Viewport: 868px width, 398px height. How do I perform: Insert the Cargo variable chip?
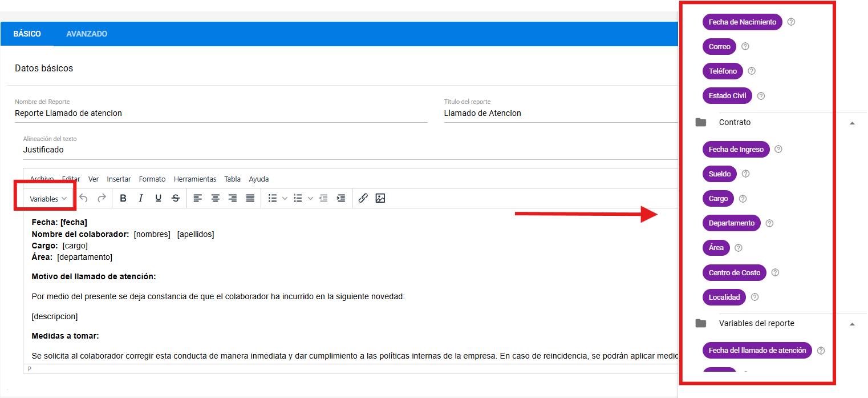click(718, 199)
